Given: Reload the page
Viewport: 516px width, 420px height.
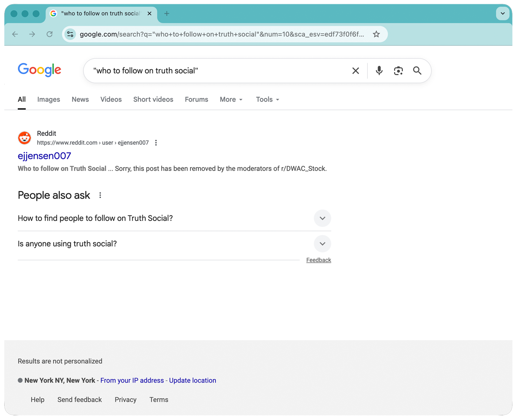Looking at the screenshot, I should (50, 34).
